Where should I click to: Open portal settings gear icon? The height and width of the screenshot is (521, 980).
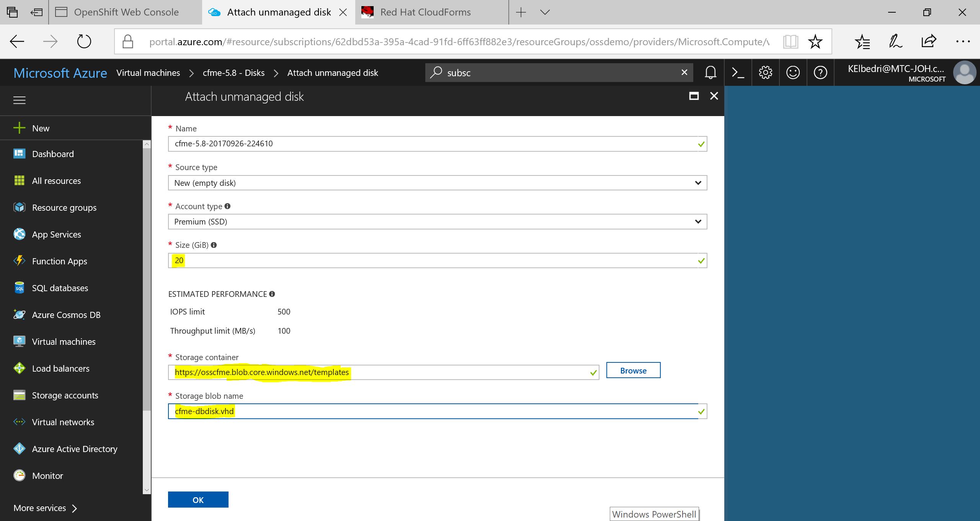pyautogui.click(x=765, y=72)
